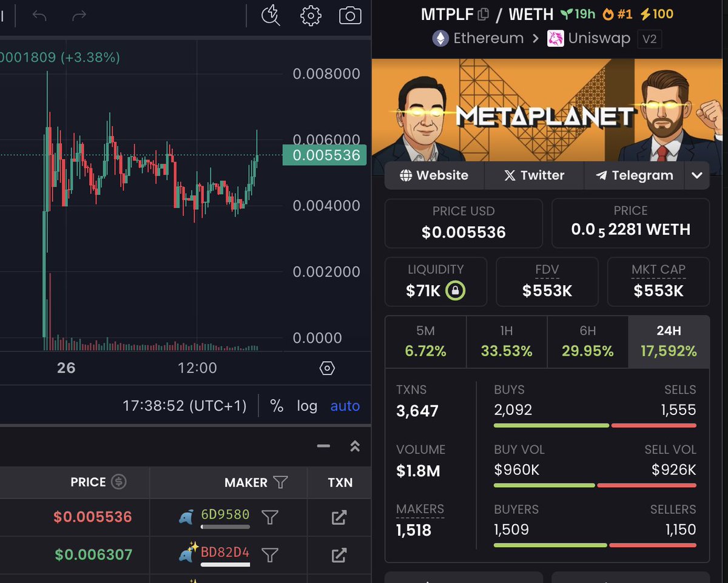Click the current price label 0.005536 on axis
The width and height of the screenshot is (728, 583).
(x=326, y=155)
